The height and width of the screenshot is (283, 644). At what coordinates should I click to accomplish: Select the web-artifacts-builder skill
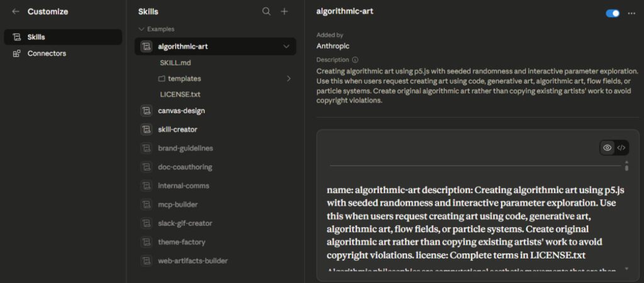192,260
